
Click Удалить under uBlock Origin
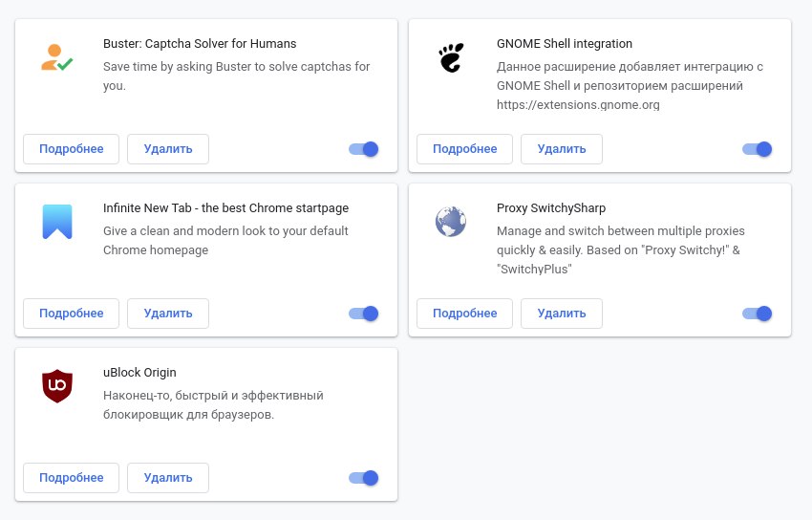tap(168, 478)
